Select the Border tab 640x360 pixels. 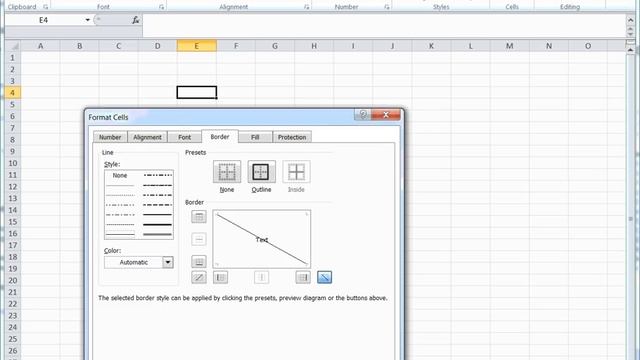(220, 137)
